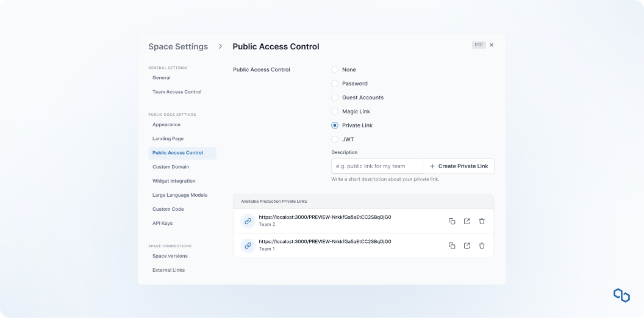The image size is (644, 318).
Task: Open Team 2 link in new tab
Action: click(467, 221)
